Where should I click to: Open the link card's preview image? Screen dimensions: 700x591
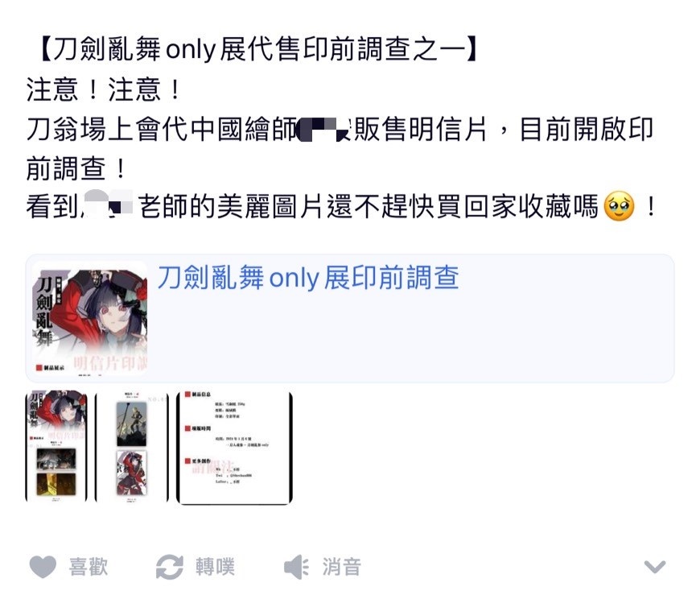(90, 318)
